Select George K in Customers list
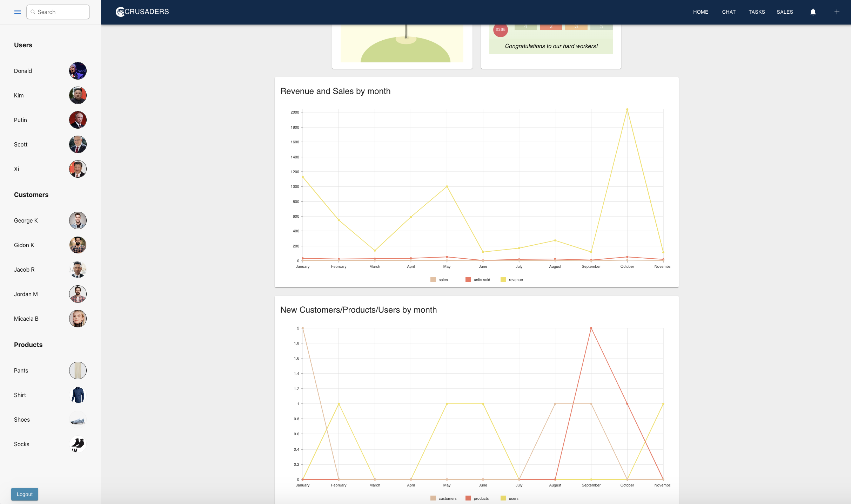 [x=26, y=220]
